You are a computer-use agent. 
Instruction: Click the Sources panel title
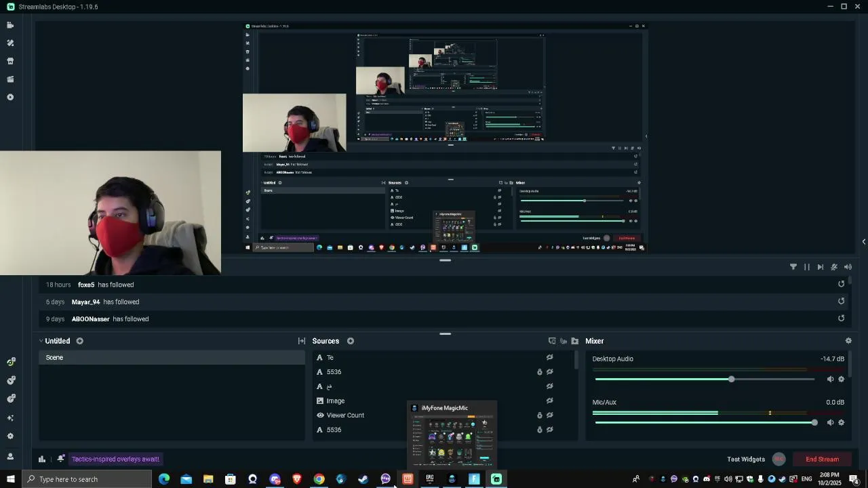[325, 341]
